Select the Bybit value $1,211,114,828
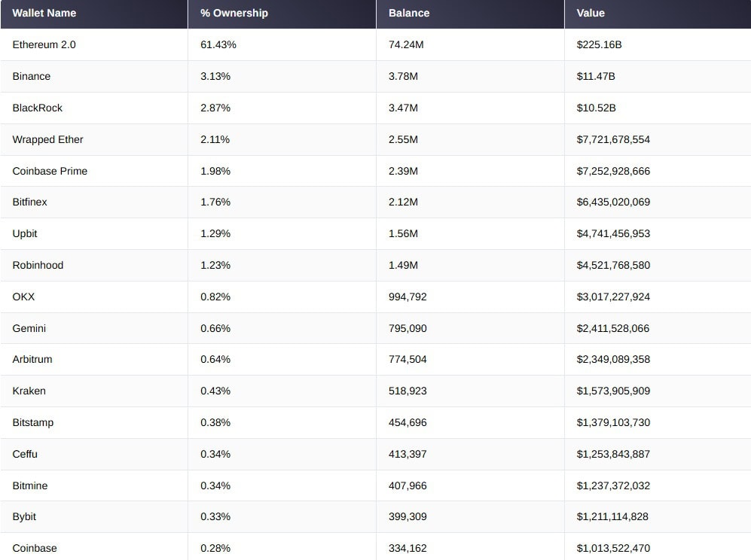Viewport: 751px width, 560px height. [x=612, y=516]
